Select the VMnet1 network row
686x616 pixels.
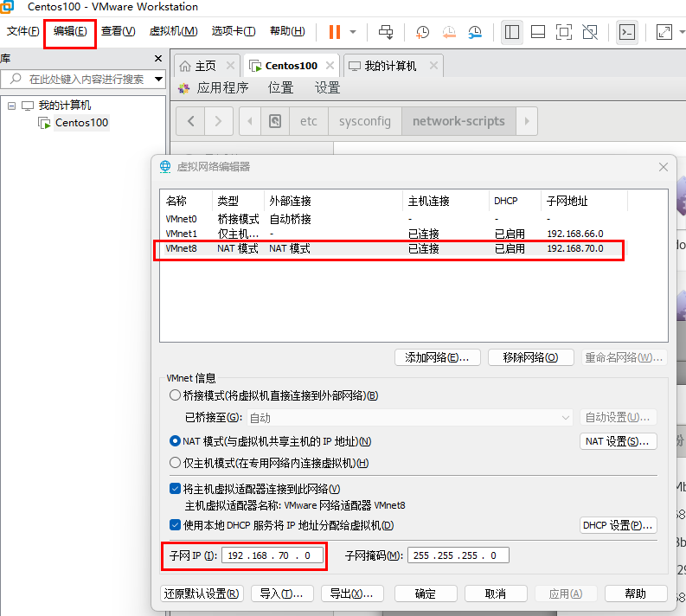tap(392, 234)
